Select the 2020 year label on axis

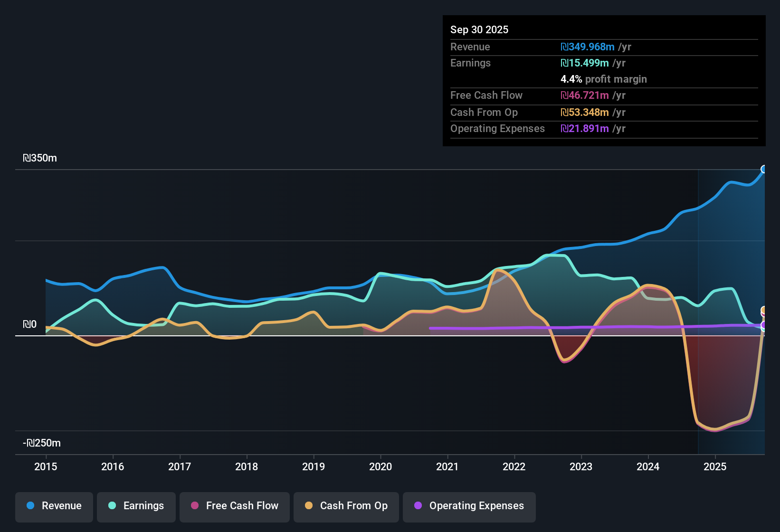point(380,467)
